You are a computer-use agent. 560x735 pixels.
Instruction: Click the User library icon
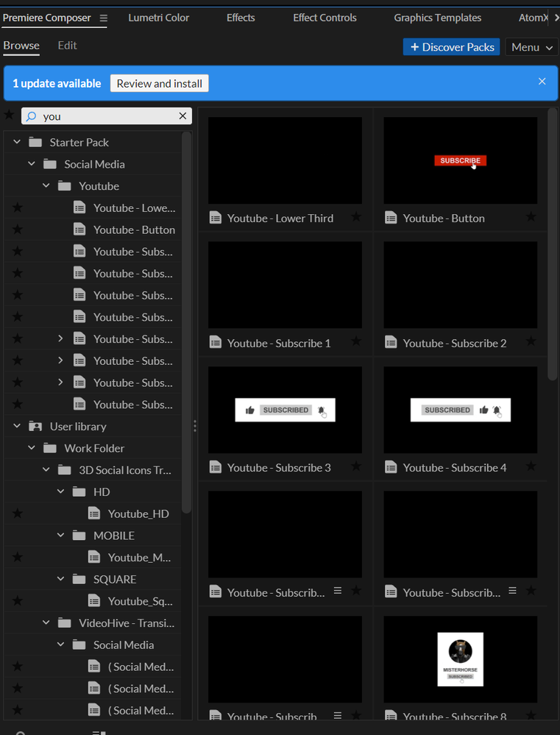(x=35, y=426)
